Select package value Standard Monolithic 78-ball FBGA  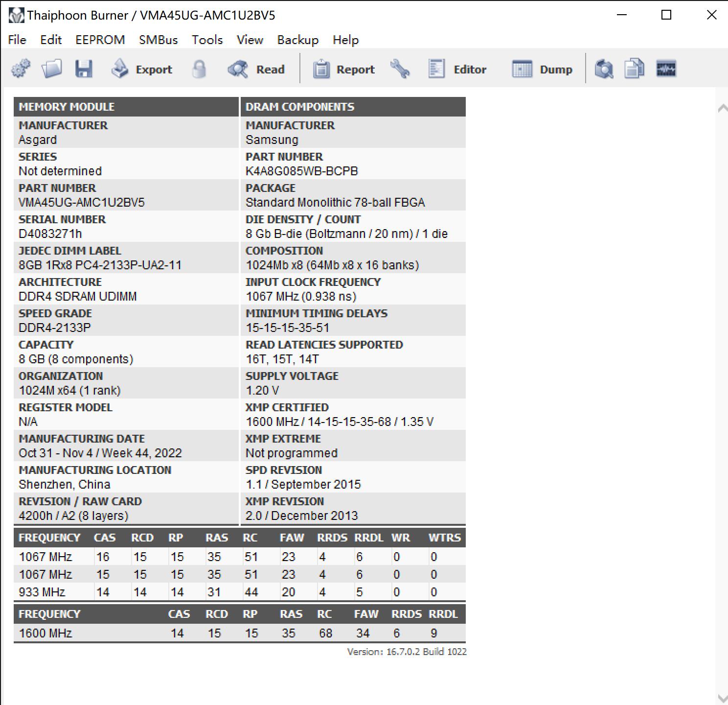point(335,202)
